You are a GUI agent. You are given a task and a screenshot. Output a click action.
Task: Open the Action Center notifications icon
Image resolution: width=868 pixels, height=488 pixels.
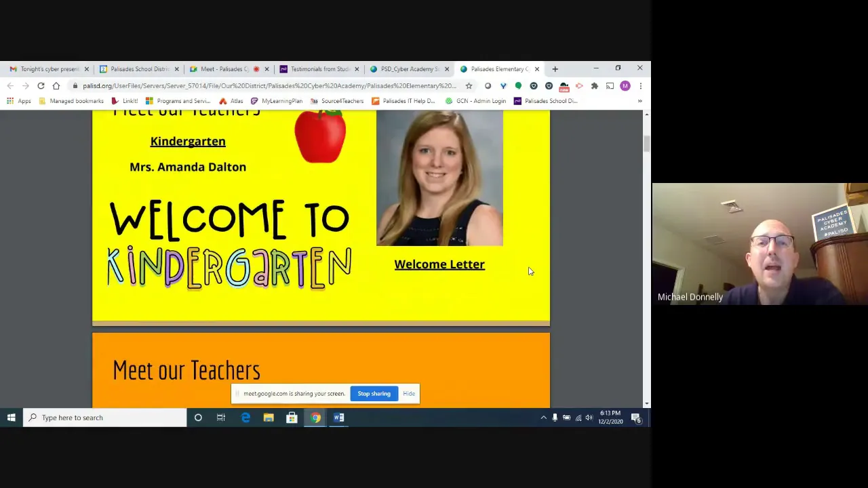[x=636, y=418]
